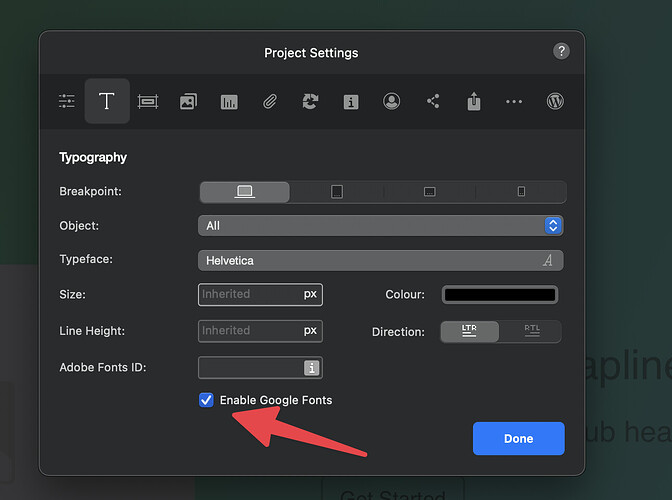
Task: Open the General settings sliders tab
Action: 66,102
